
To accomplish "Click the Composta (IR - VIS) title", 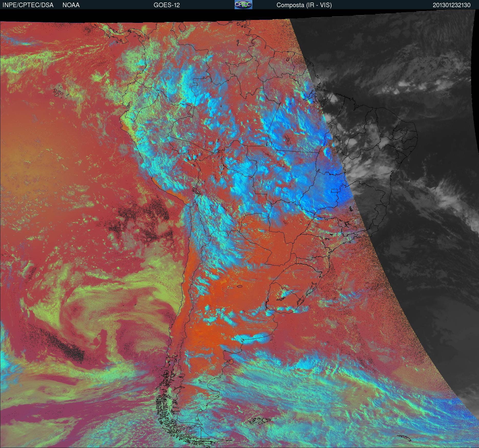I will (304, 5).
